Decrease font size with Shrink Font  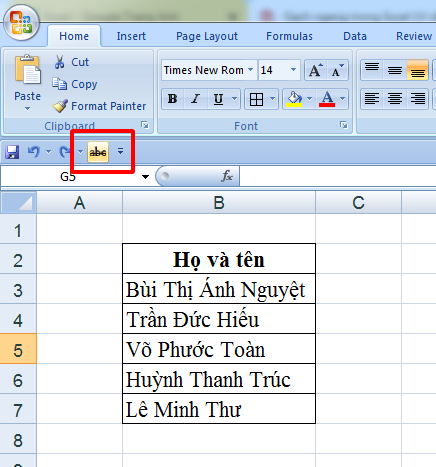point(338,70)
